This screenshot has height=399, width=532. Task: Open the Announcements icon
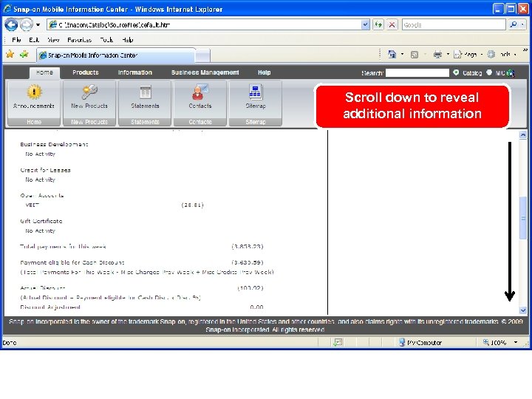click(34, 92)
